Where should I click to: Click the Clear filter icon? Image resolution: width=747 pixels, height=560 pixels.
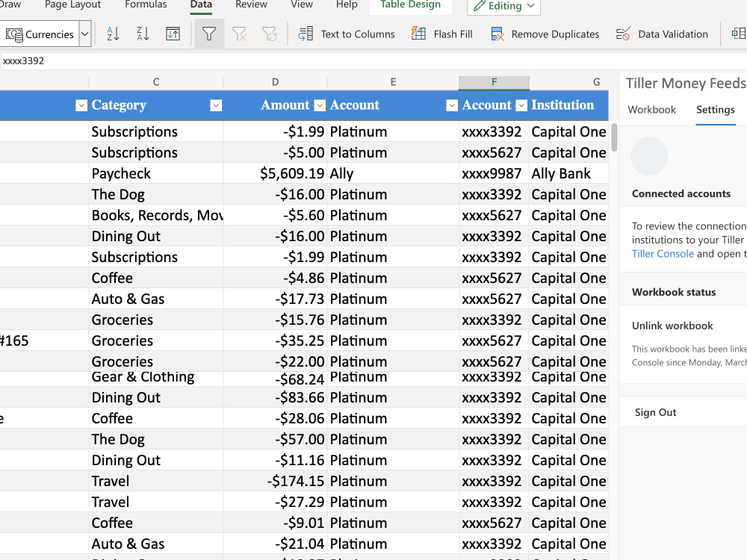pyautogui.click(x=239, y=34)
